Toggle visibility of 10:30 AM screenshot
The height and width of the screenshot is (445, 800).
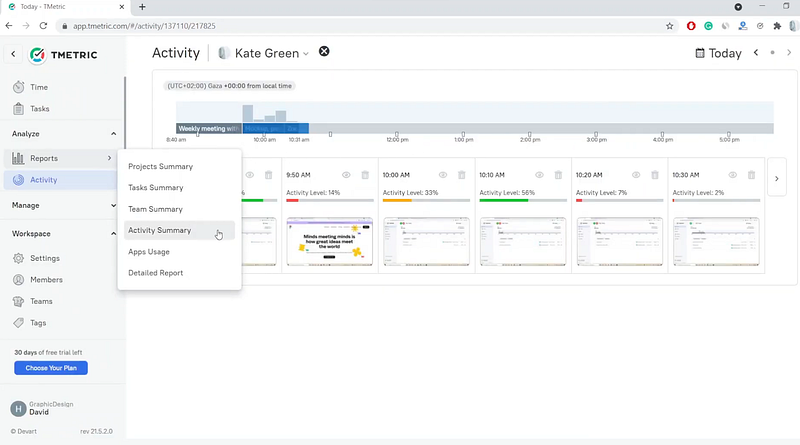coord(733,175)
